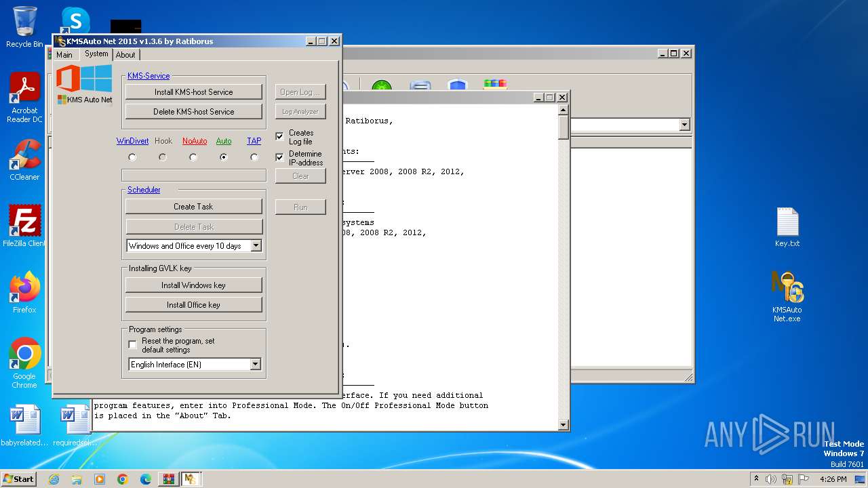This screenshot has width=868, height=488.
Task: Check Reset the program default settings
Action: 132,344
